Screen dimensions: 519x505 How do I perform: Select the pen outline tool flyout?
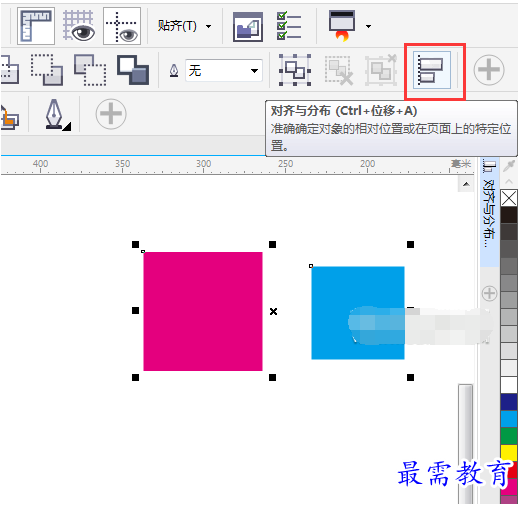57,114
